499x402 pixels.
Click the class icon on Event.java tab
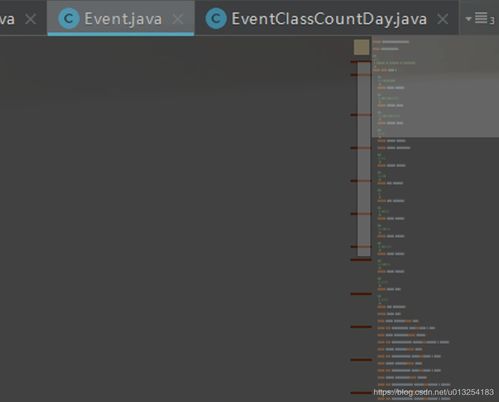click(x=69, y=19)
